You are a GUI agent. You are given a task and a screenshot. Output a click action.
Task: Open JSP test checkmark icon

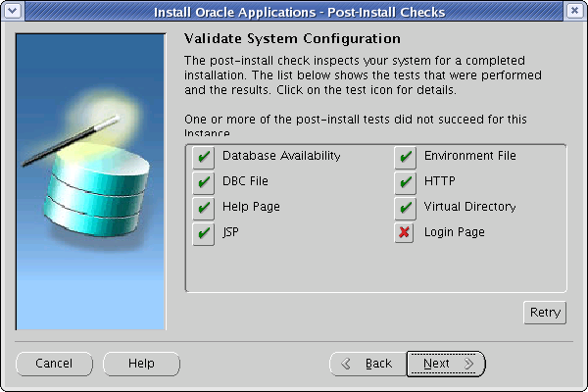(x=204, y=233)
